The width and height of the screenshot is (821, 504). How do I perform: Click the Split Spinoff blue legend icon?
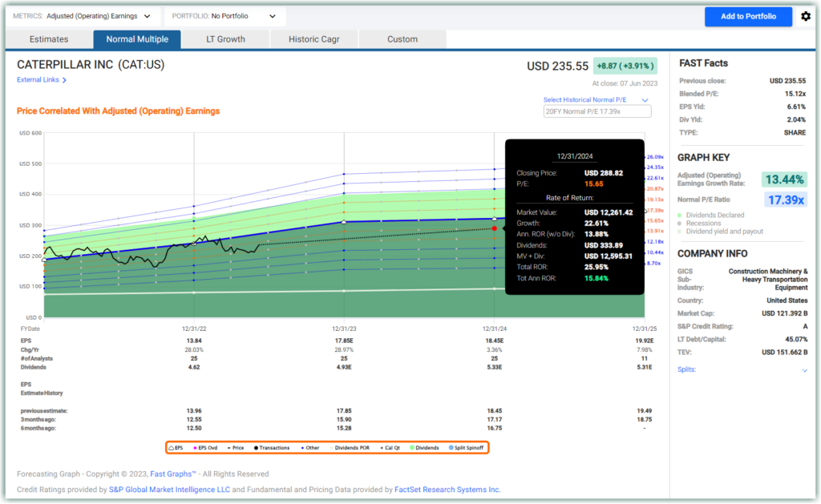[452, 447]
